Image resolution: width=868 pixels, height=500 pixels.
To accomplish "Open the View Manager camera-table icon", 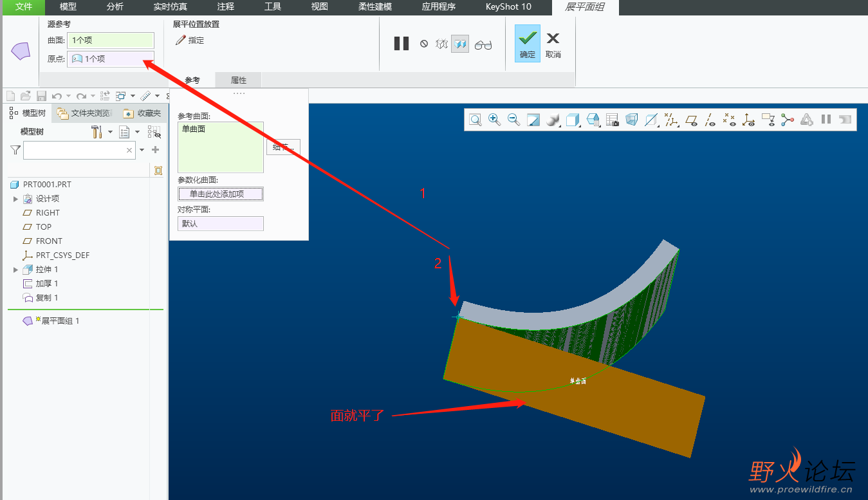I will tap(612, 119).
